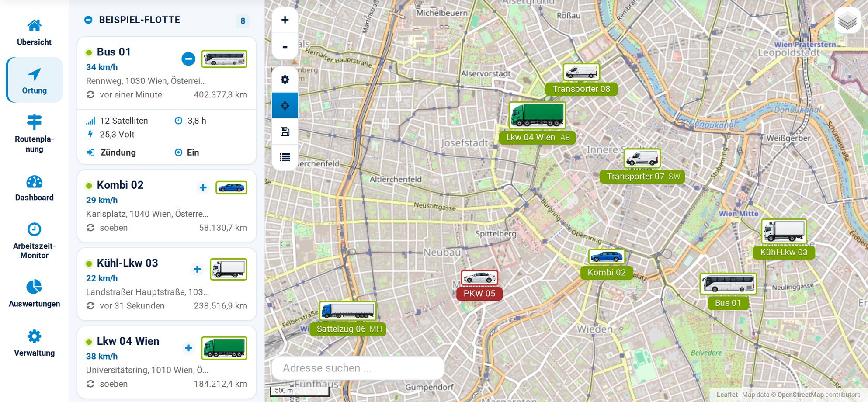Collapse the Beispiel-Flotte group
This screenshot has width=868, height=402.
[x=88, y=20]
